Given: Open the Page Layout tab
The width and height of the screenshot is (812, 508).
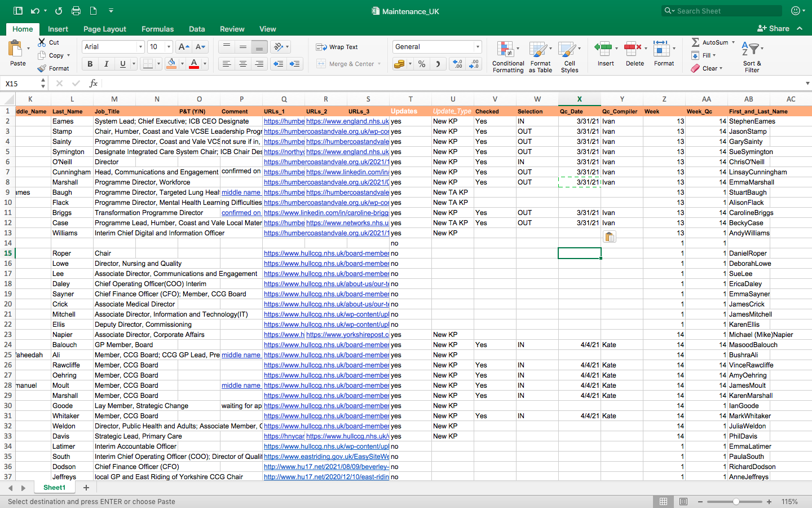Looking at the screenshot, I should (105, 29).
